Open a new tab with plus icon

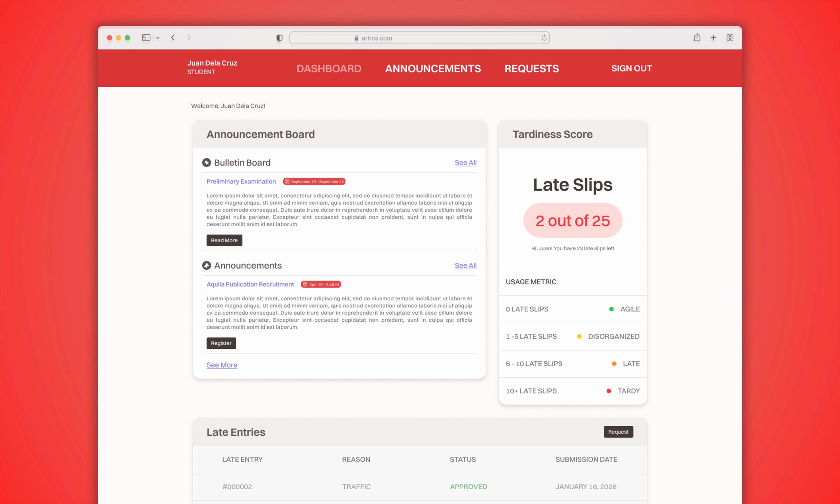[713, 38]
